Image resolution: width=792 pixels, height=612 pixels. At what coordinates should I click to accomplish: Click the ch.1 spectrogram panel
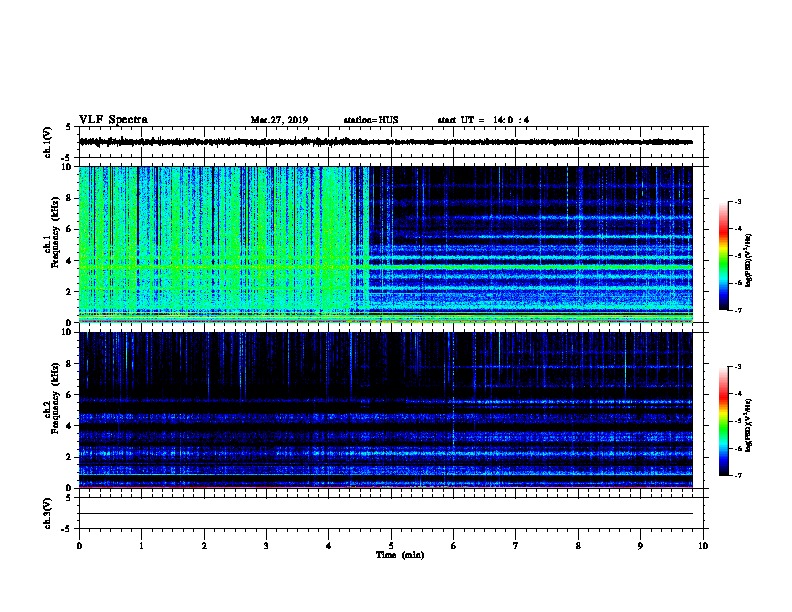tap(386, 244)
